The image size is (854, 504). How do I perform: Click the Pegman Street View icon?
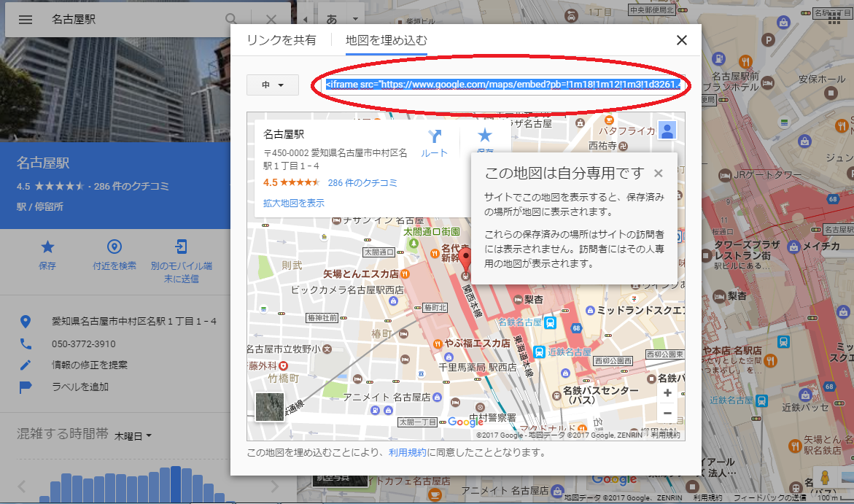tap(825, 478)
